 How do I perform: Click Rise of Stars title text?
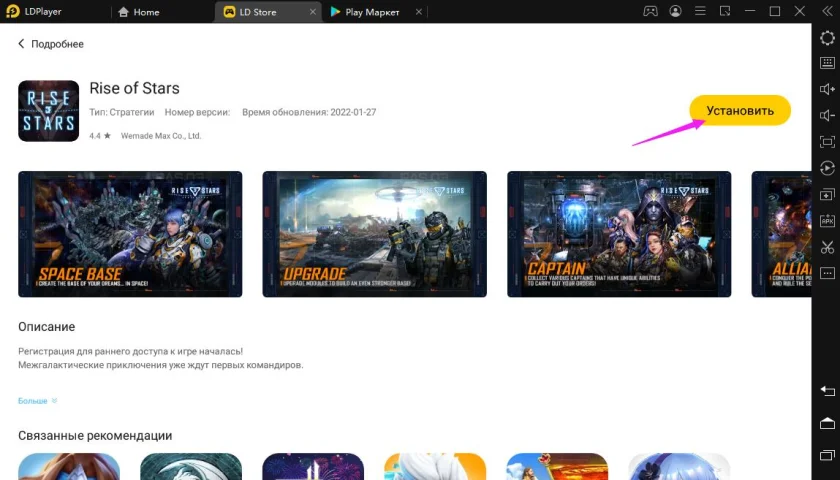click(134, 88)
